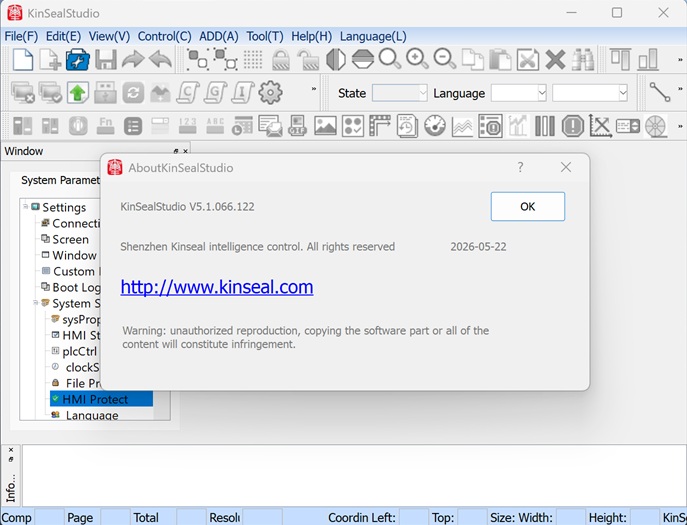The height and width of the screenshot is (525, 687).
Task: Open the Language(L) menu
Action: pos(373,36)
